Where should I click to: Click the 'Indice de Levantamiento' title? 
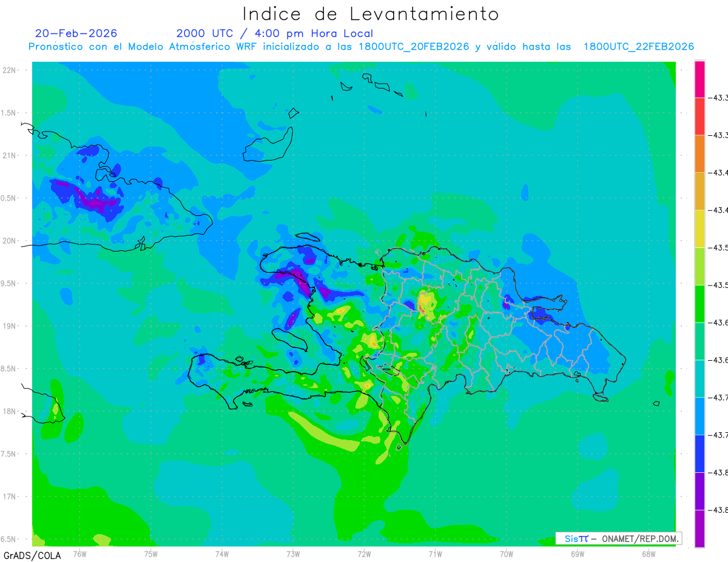tap(371, 14)
